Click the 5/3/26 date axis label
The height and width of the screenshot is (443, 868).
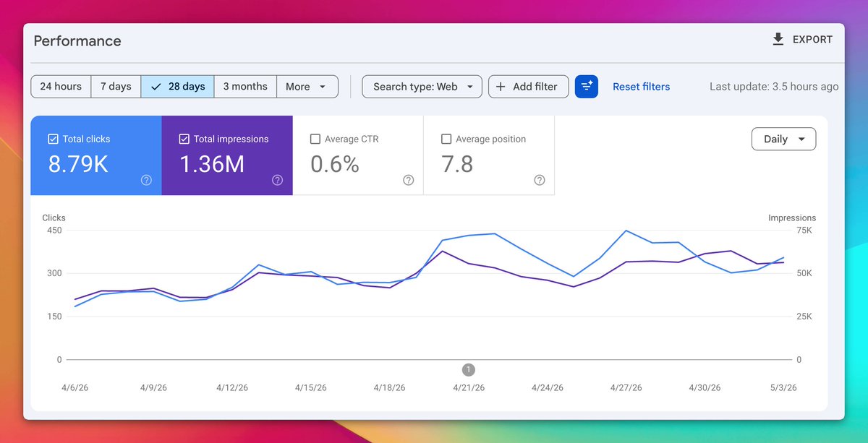click(x=783, y=388)
